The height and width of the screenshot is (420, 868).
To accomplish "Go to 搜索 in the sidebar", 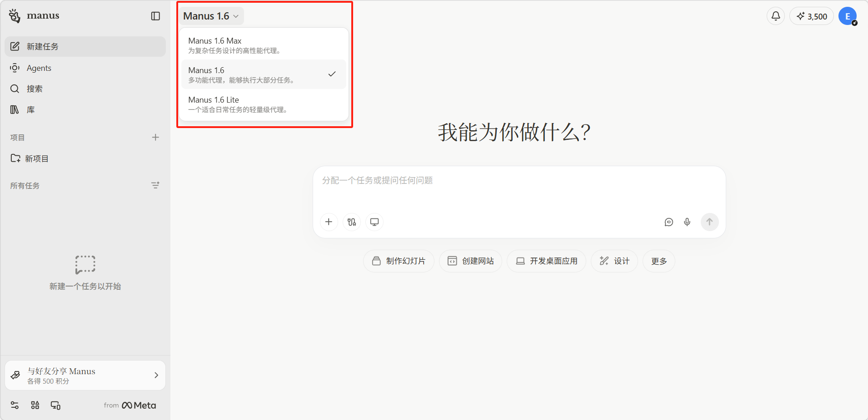I will (35, 89).
